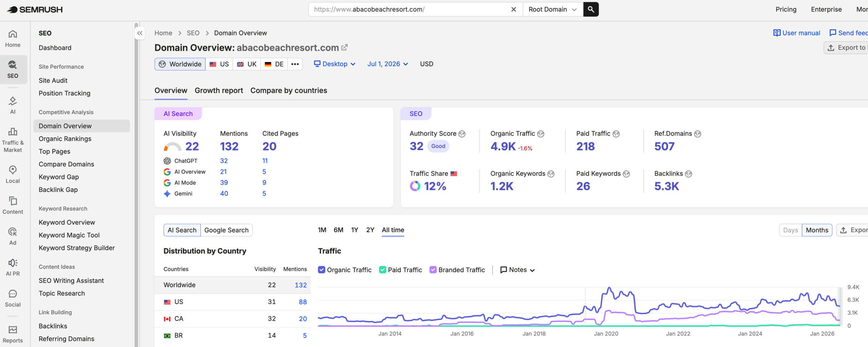The width and height of the screenshot is (868, 347).
Task: Clear the domain search field
Action: (513, 10)
